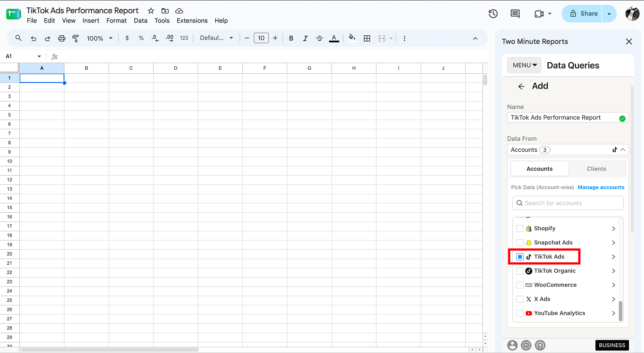Open the Extensions menu
Image resolution: width=644 pixels, height=353 pixels.
192,21
